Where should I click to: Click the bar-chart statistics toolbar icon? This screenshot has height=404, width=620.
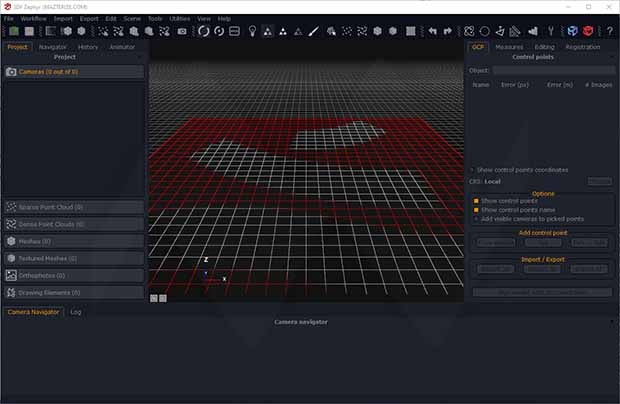click(533, 31)
